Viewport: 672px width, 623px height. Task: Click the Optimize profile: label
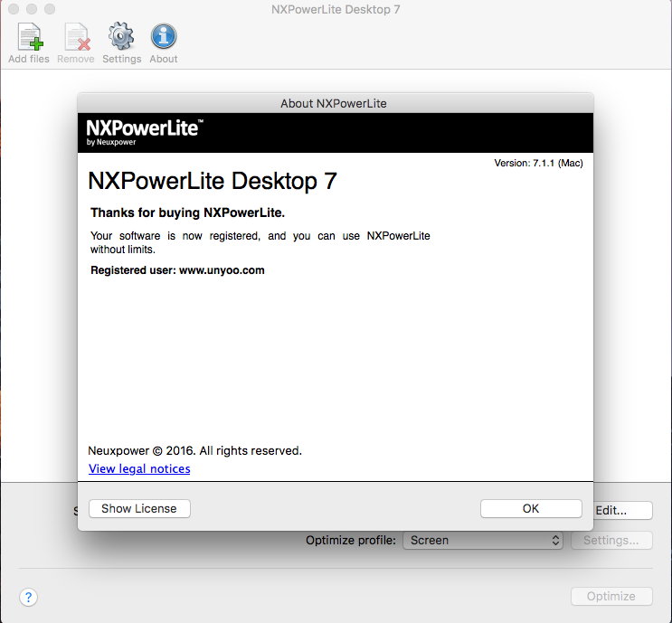click(x=351, y=541)
